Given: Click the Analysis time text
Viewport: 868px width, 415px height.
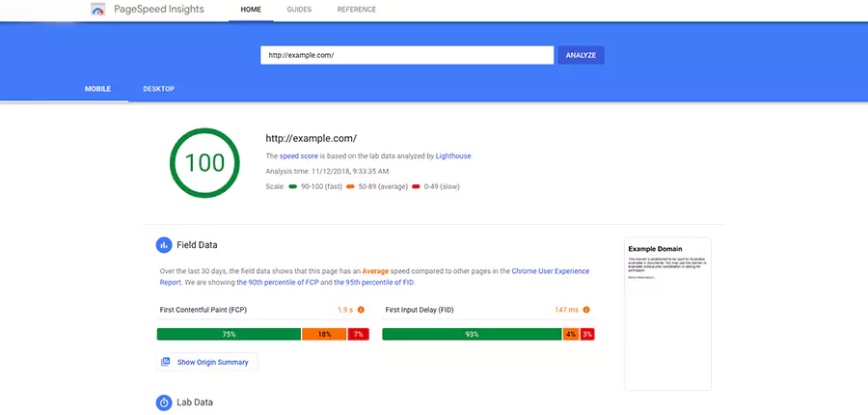Looking at the screenshot, I should coord(327,171).
